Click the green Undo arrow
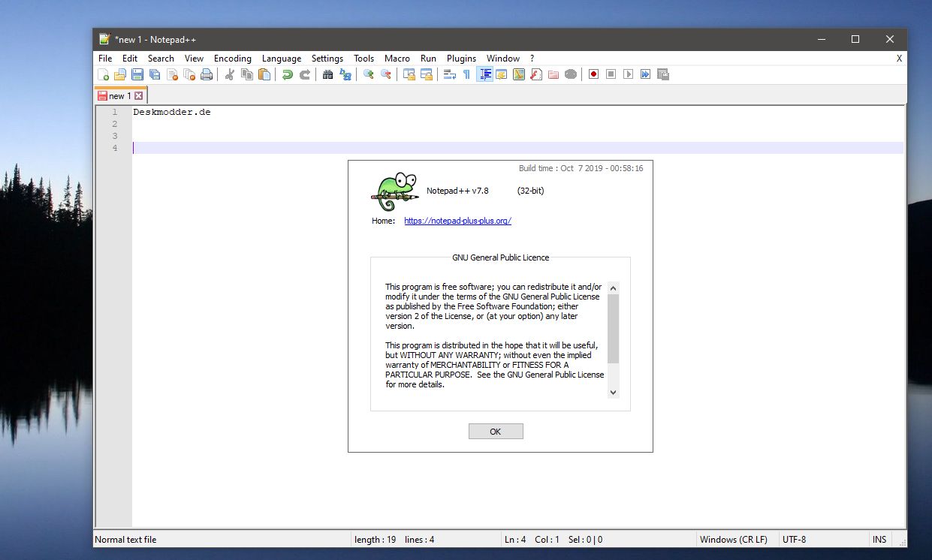 [288, 74]
